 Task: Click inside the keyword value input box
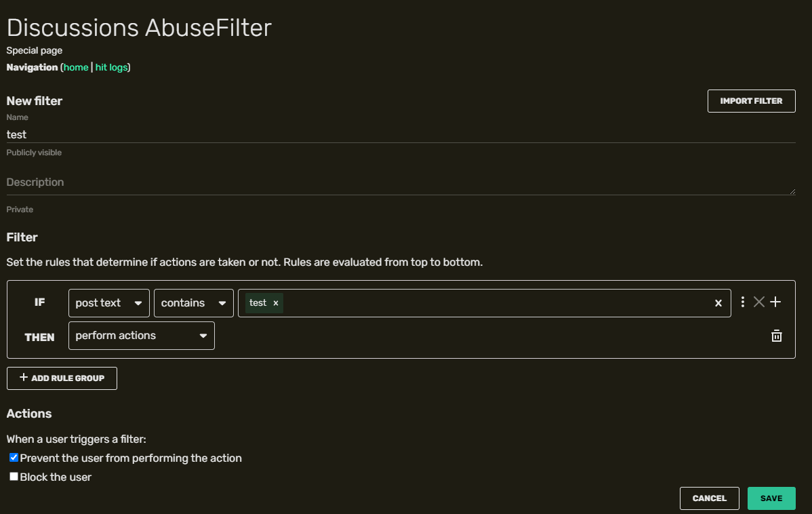pos(495,303)
